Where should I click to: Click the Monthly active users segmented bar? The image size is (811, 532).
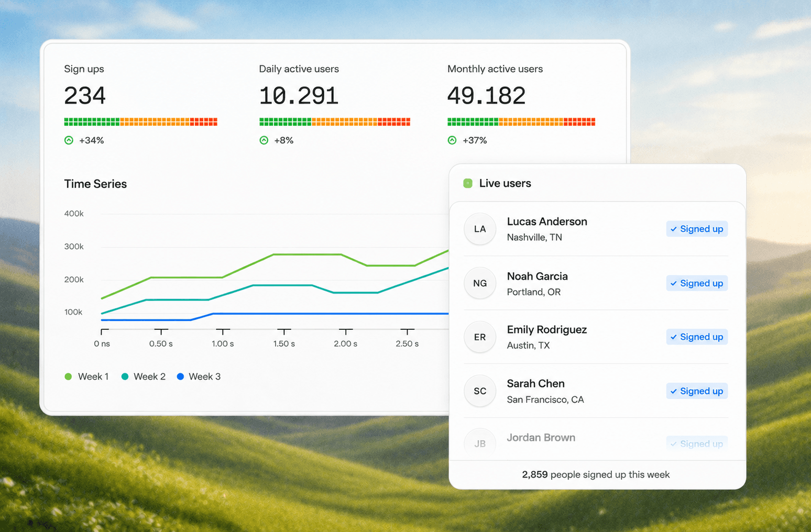pos(521,121)
